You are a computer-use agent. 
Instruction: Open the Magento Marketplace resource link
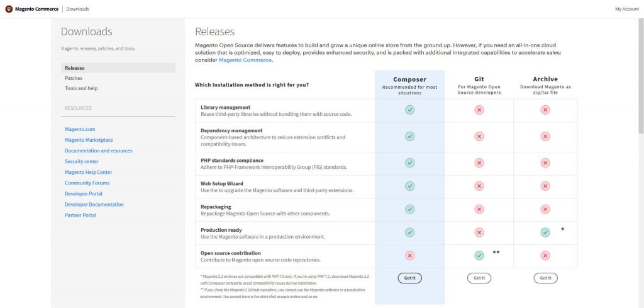[89, 140]
